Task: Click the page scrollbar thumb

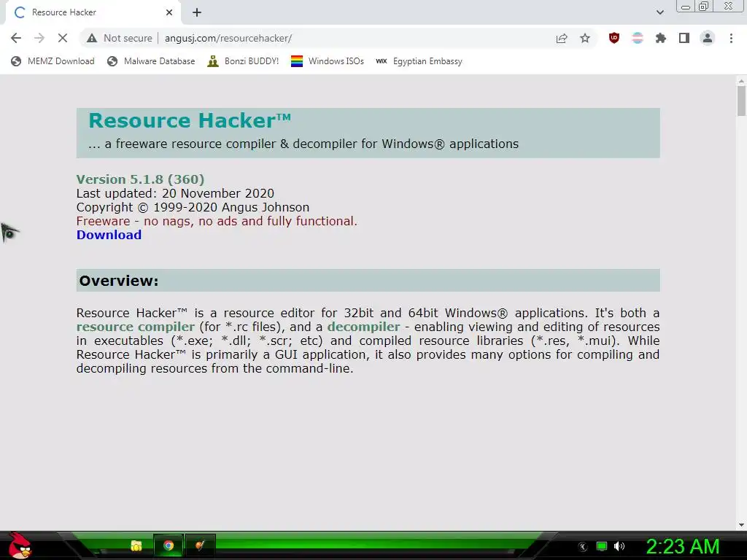Action: coord(741,101)
